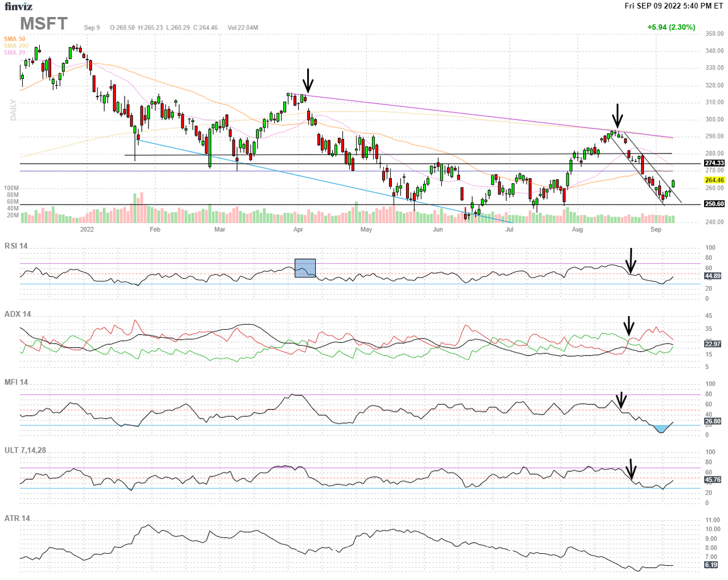Click the 274.33 price level label
The width and height of the screenshot is (728, 580).
point(714,163)
